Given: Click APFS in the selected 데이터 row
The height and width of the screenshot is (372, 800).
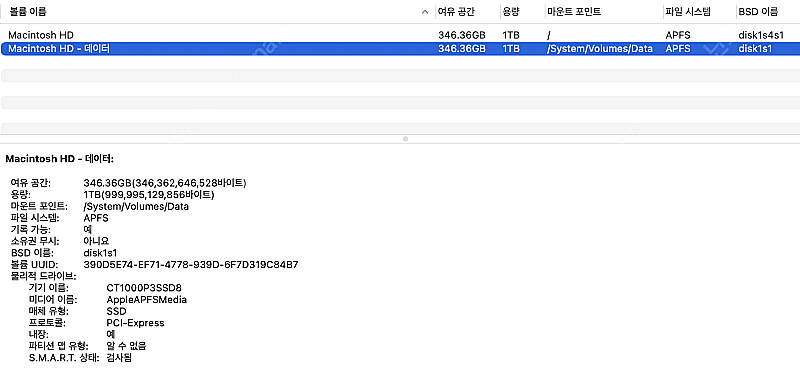Looking at the screenshot, I should [x=678, y=49].
